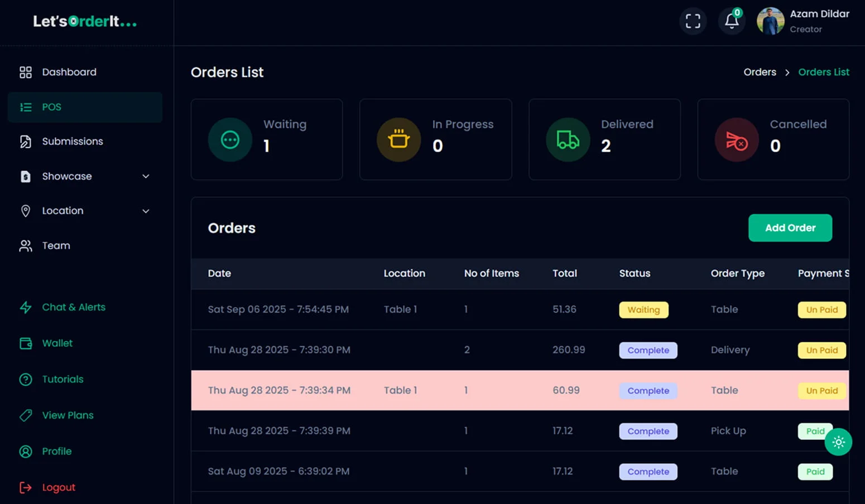Click the Waiting status badge
Image resolution: width=865 pixels, height=504 pixels.
click(x=643, y=309)
